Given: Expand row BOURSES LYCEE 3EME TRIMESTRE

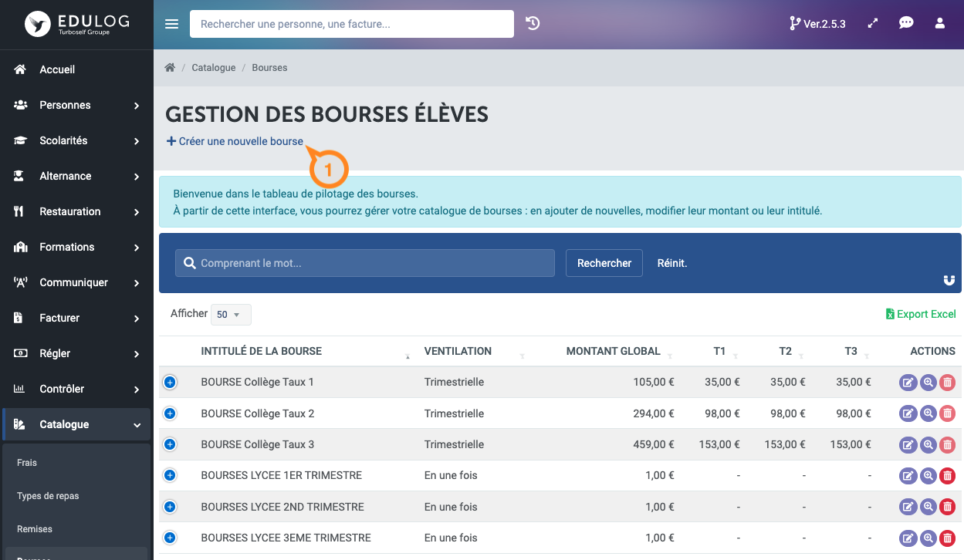Looking at the screenshot, I should click(x=170, y=538).
